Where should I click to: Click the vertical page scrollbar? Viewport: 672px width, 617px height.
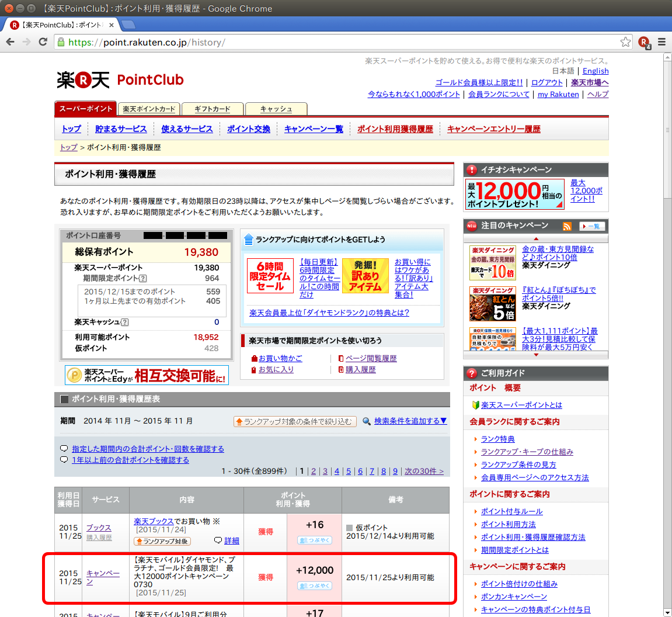tap(667, 129)
